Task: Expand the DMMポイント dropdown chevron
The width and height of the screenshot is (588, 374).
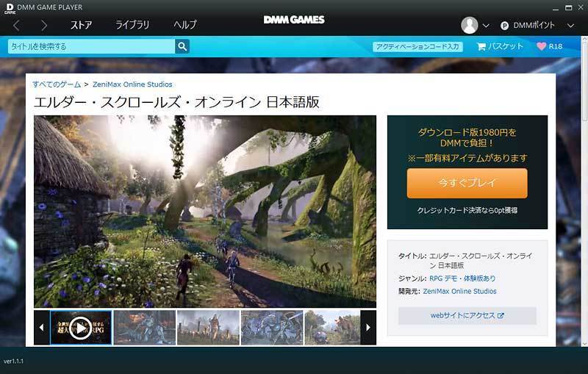Action: coord(570,26)
